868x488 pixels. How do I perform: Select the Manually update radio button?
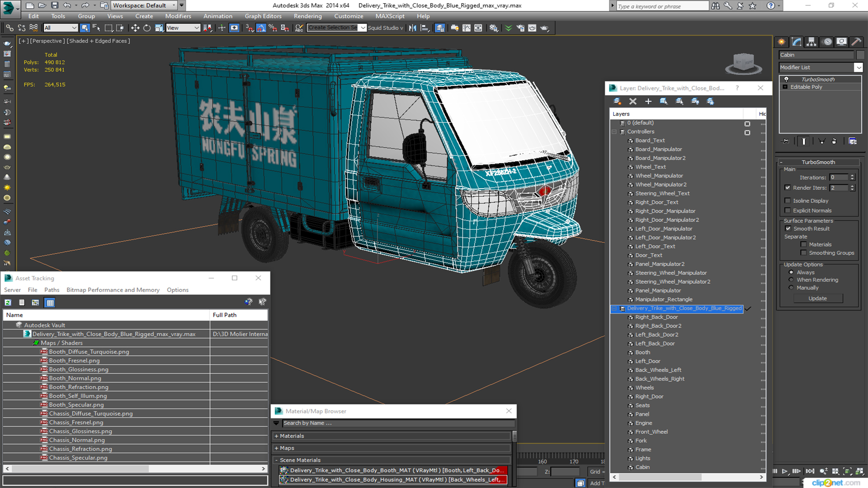(x=791, y=288)
